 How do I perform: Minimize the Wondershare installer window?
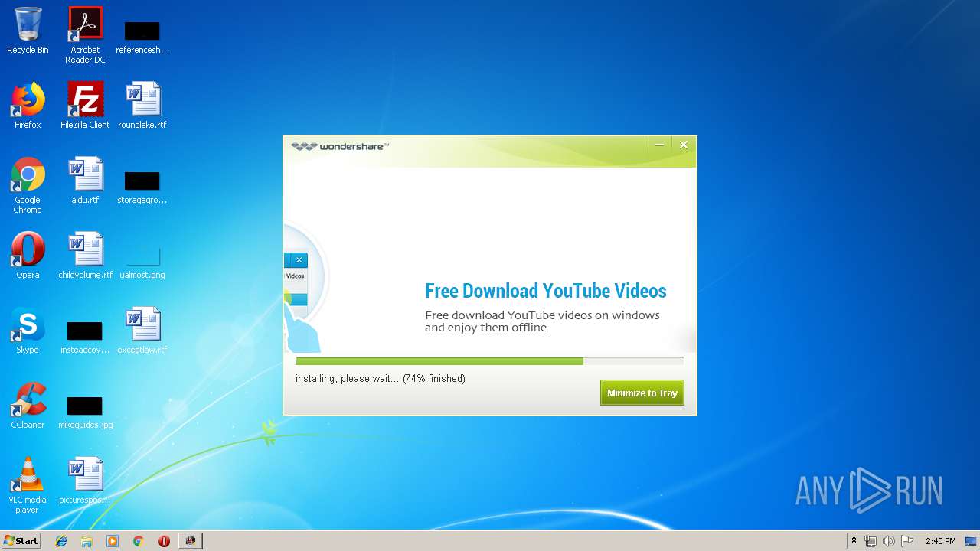coord(659,145)
